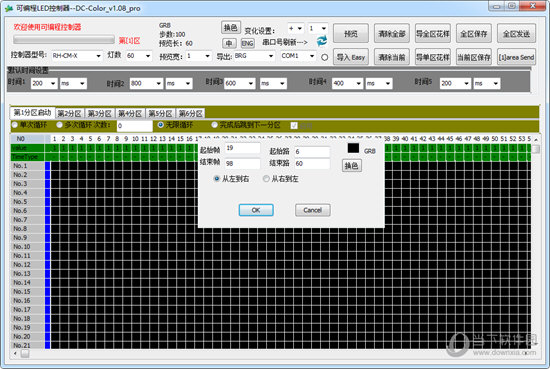The height and width of the screenshot is (369, 550).
Task: Click the 次数 loop count field
Action: coord(135,126)
